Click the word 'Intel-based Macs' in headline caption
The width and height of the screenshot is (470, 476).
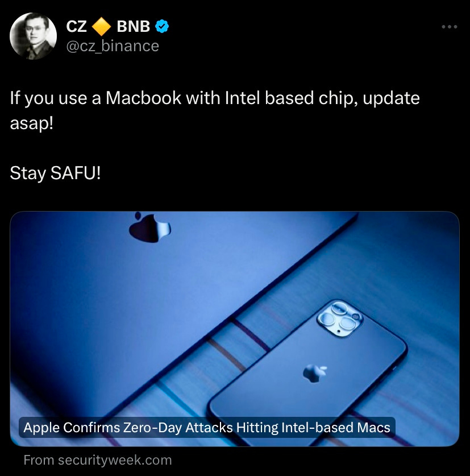pyautogui.click(x=335, y=428)
